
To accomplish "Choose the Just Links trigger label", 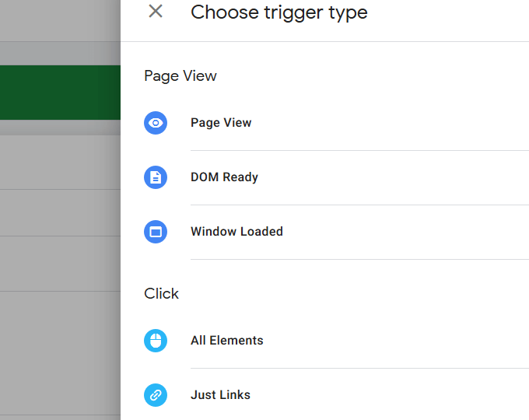I will pos(220,395).
